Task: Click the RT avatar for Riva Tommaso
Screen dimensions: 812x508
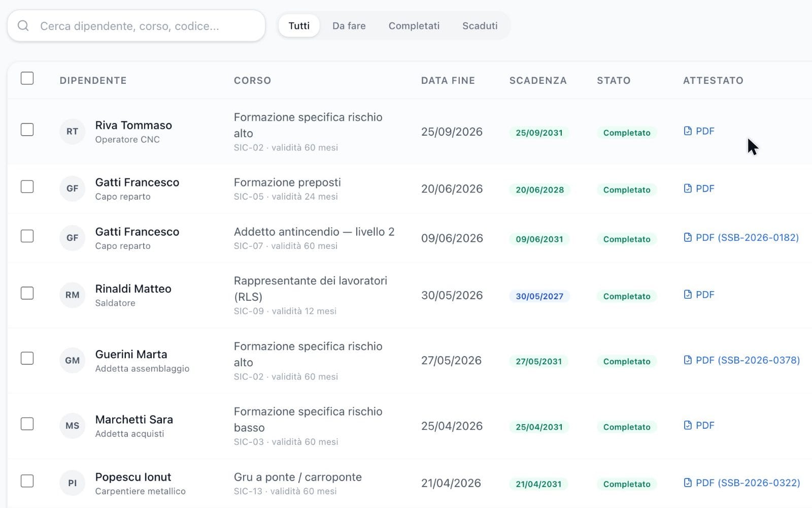Action: 72,132
